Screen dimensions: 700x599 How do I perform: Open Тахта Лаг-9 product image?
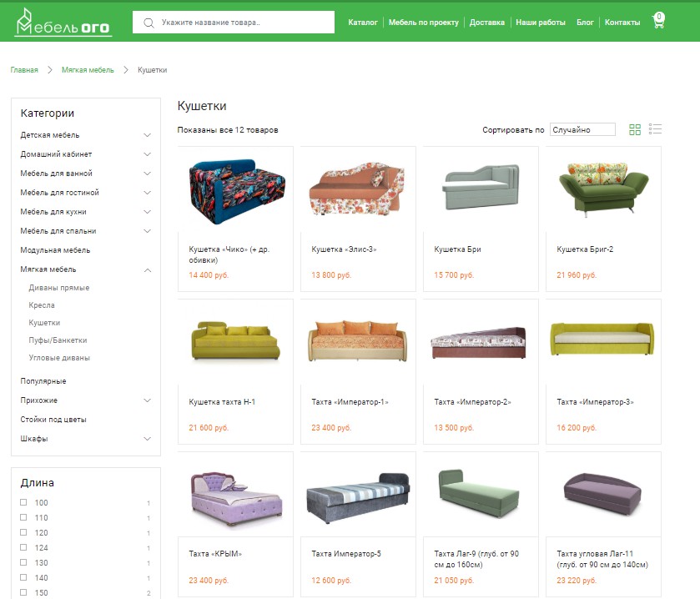(x=481, y=493)
